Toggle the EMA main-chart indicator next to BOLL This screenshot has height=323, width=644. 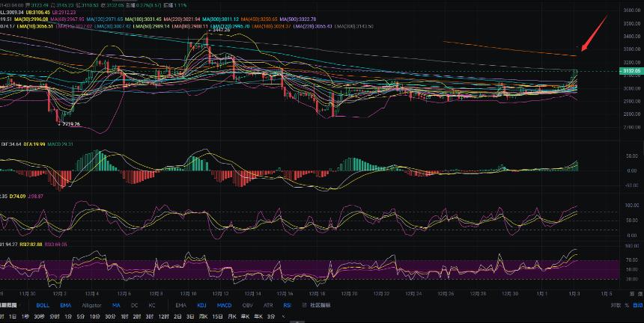click(x=66, y=305)
